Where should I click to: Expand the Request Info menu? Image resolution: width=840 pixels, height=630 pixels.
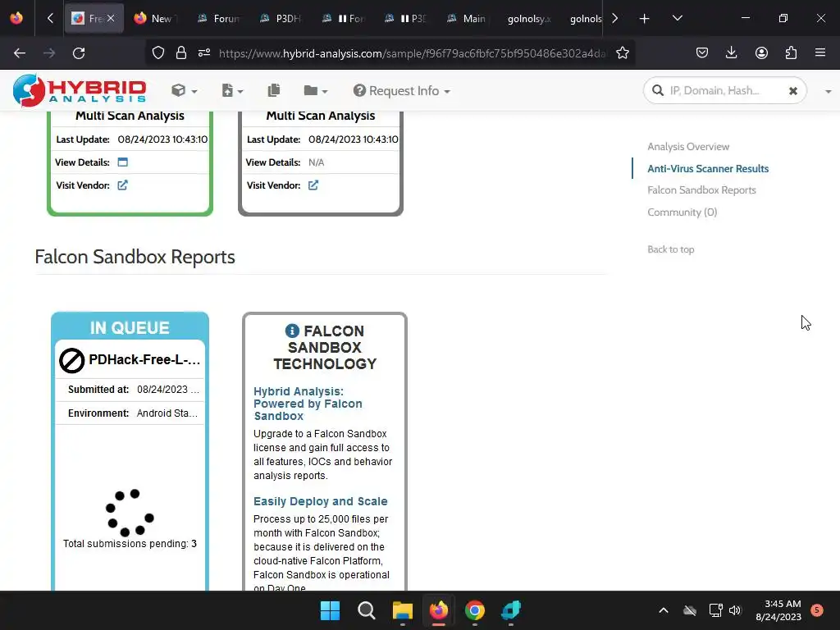(401, 90)
